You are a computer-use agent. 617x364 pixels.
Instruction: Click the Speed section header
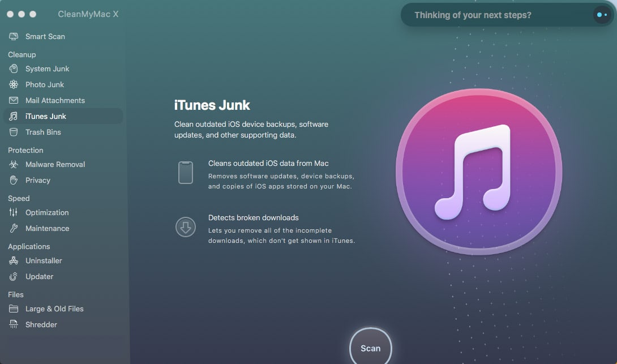click(x=19, y=198)
